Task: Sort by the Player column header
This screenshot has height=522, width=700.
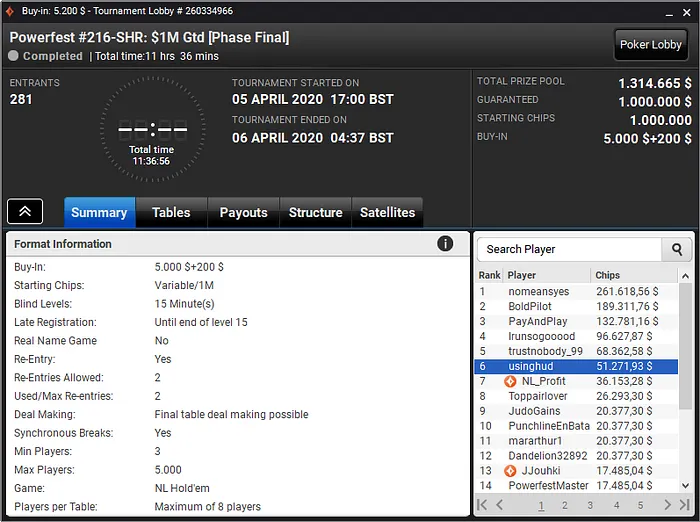Action: 547,275
